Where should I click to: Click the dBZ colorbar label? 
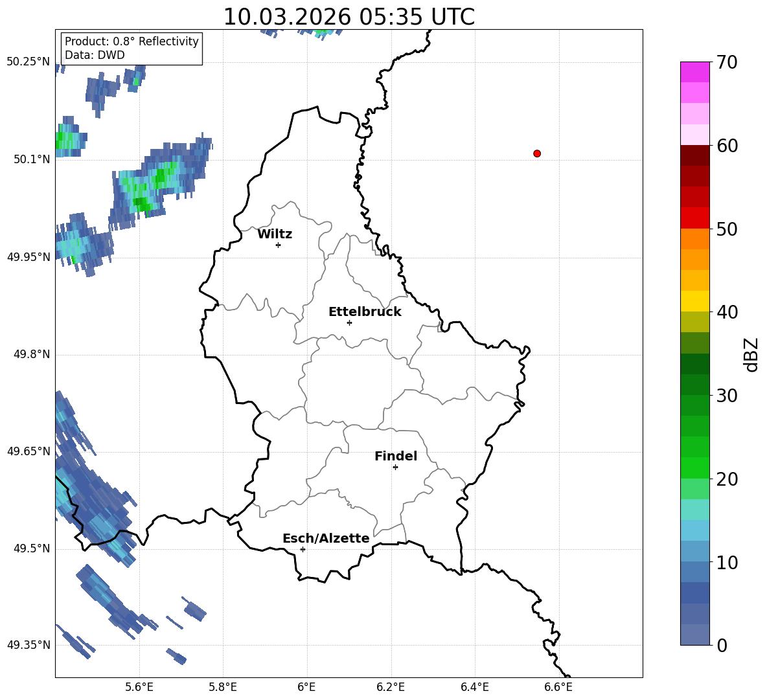[751, 354]
